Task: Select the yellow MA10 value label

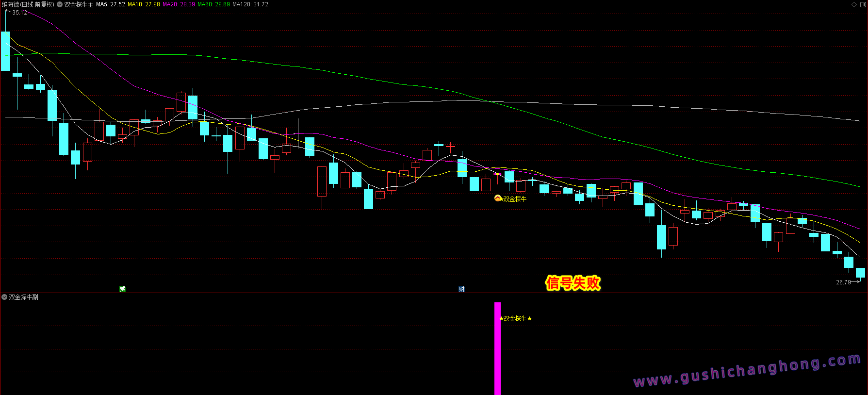Action: tap(144, 4)
